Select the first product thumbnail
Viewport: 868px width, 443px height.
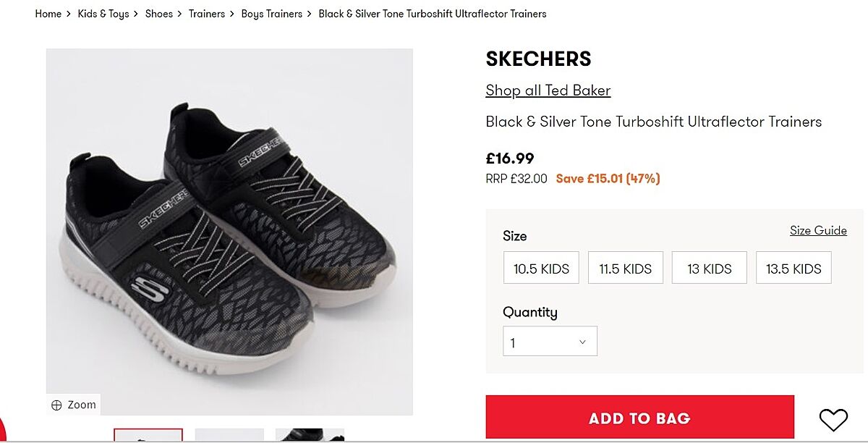pyautogui.click(x=148, y=435)
